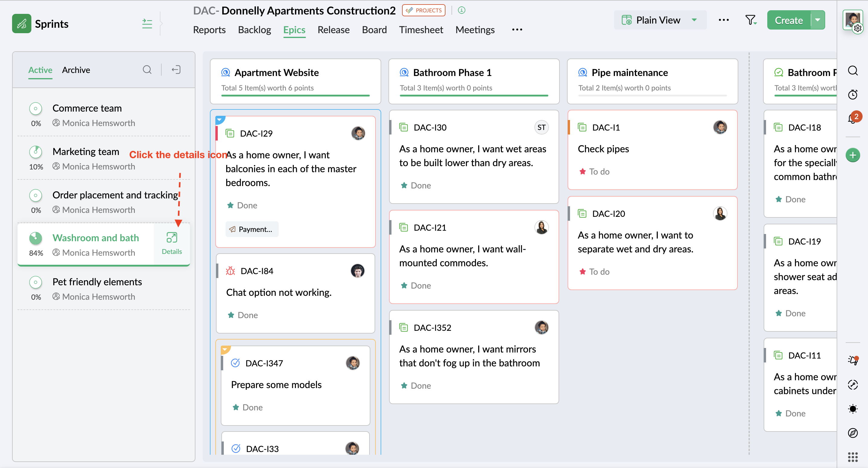Expand the yellow flag marker on DAC-I347
The height and width of the screenshot is (468, 868).
coord(226,350)
